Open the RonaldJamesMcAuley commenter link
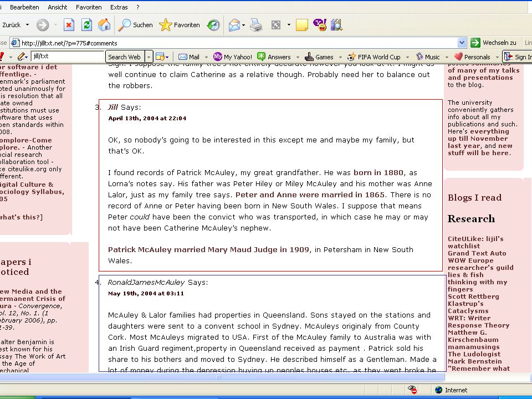This screenshot has height=399, width=532. point(146,282)
